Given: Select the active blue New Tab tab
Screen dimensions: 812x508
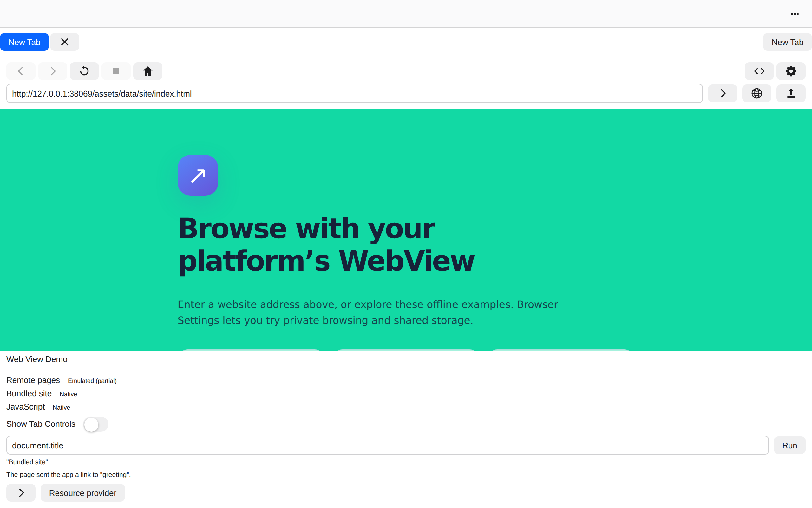Looking at the screenshot, I should 24,42.
